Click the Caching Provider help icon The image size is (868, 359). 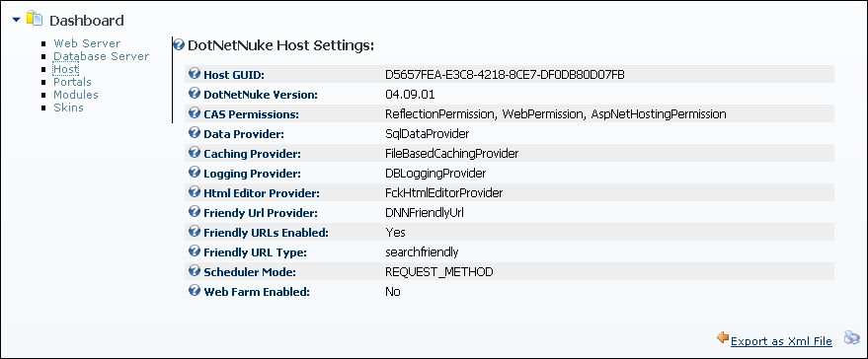tap(195, 153)
